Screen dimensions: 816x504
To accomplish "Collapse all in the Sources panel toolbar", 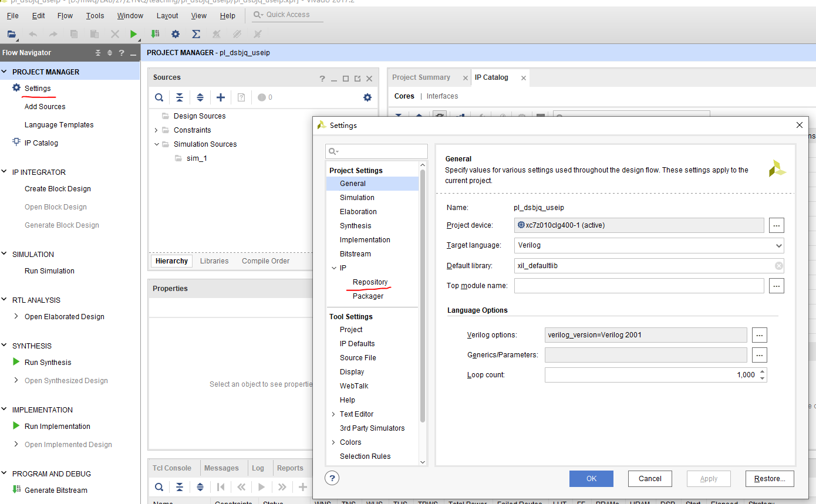I will [x=180, y=97].
